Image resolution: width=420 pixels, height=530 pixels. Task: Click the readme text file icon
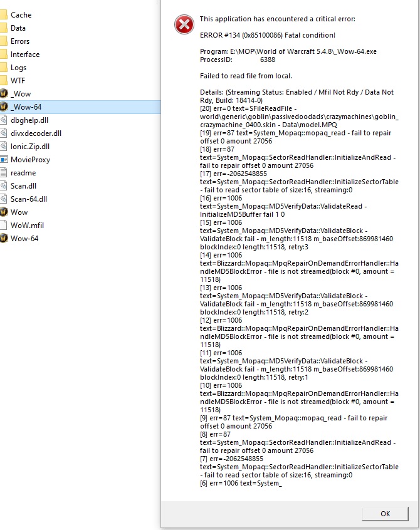pos(3,172)
